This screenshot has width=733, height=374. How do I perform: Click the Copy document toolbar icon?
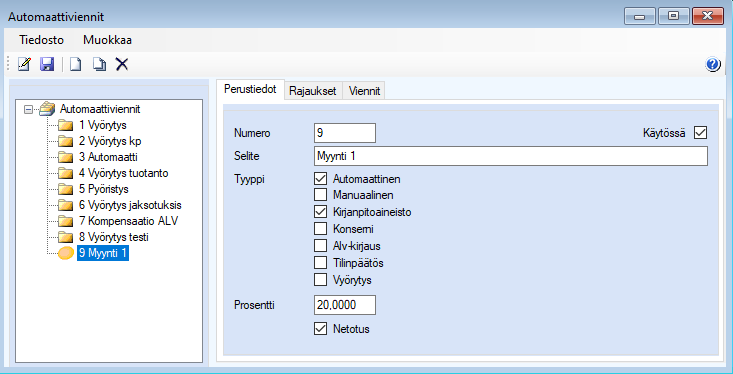[99, 64]
